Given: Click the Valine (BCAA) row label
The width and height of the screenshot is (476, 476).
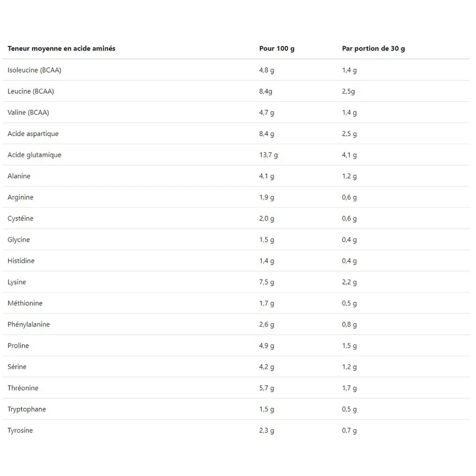Looking at the screenshot, I should point(28,112).
